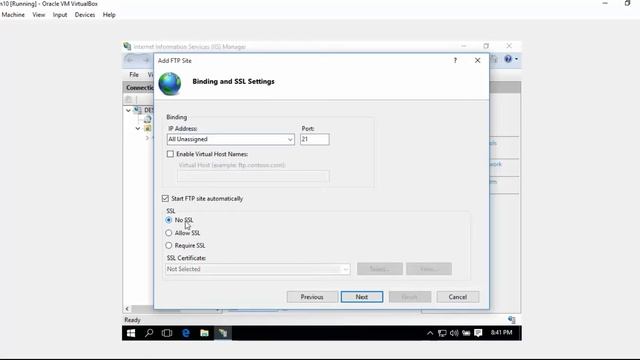Enable Virtual Host Names checkbox
Viewport: 640px width, 360px height.
click(170, 154)
